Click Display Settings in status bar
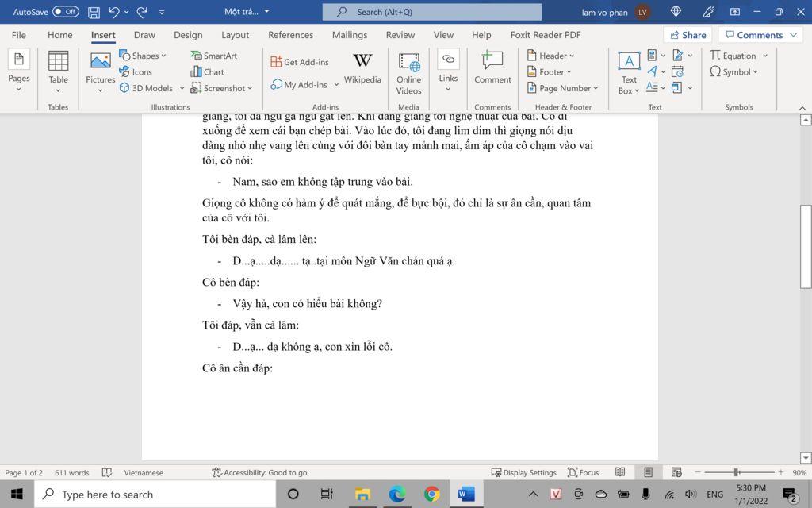Image resolution: width=812 pixels, height=508 pixels. [523, 472]
